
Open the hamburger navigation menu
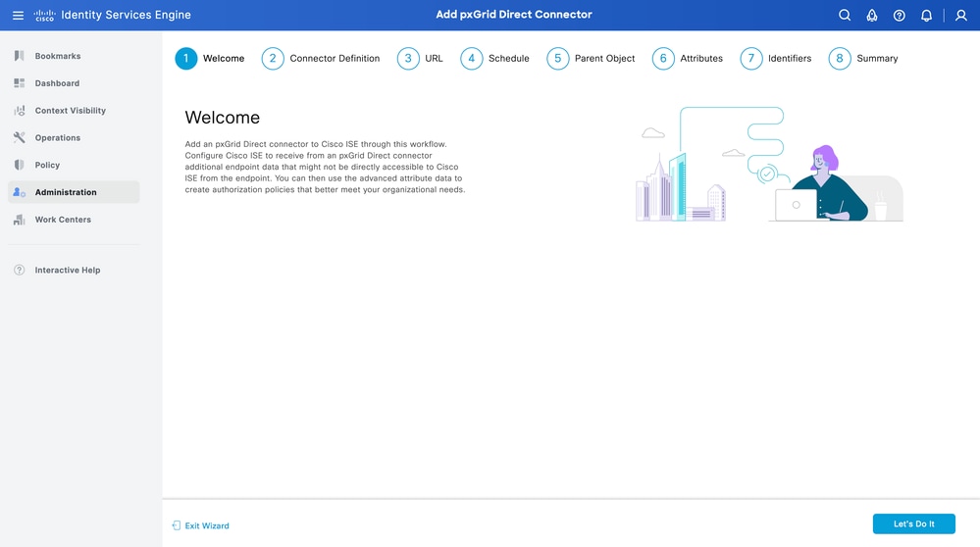pos(18,15)
